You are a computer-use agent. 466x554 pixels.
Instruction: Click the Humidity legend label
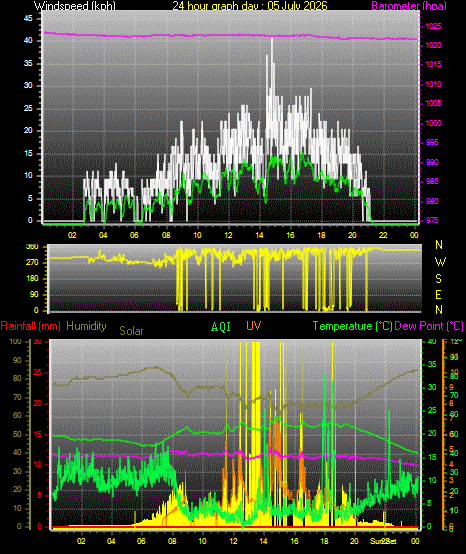[x=86, y=326]
